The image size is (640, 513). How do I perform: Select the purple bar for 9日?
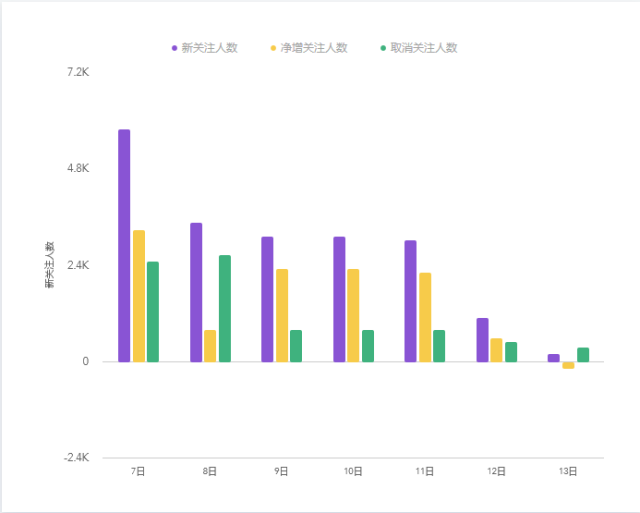pos(267,299)
